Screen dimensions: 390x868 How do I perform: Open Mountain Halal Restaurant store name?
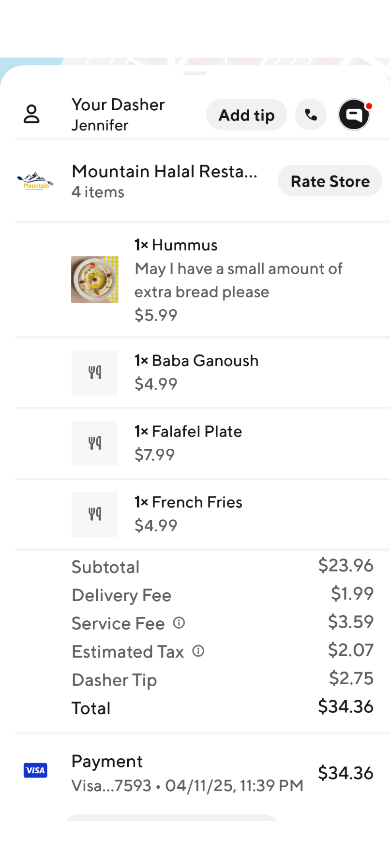click(x=165, y=172)
